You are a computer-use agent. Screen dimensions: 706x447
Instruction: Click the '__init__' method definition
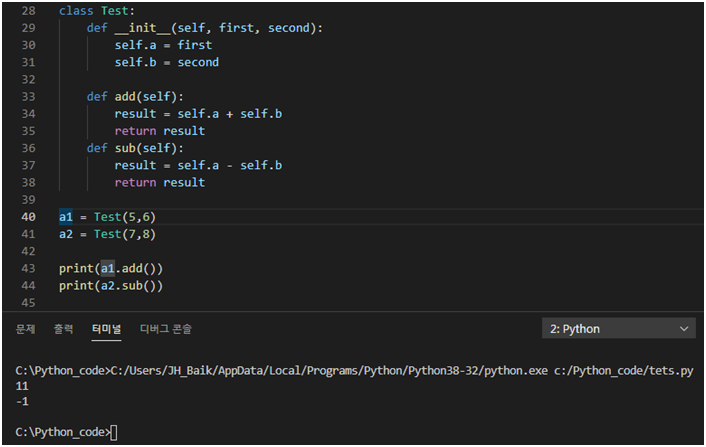(205, 28)
